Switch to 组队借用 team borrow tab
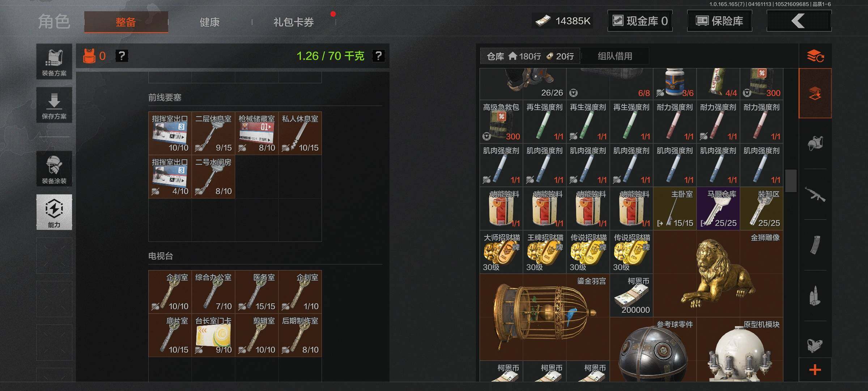The image size is (868, 391). pos(615,56)
